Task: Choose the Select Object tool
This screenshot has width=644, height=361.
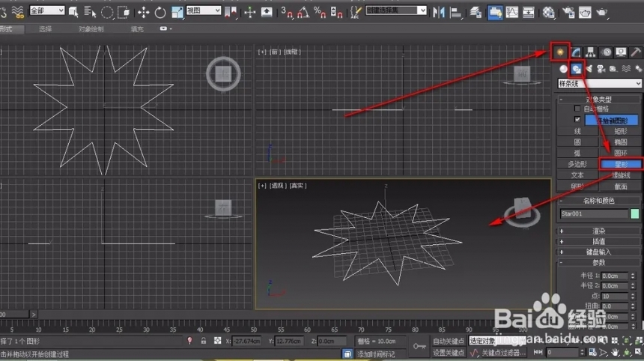Action: pyautogui.click(x=73, y=12)
